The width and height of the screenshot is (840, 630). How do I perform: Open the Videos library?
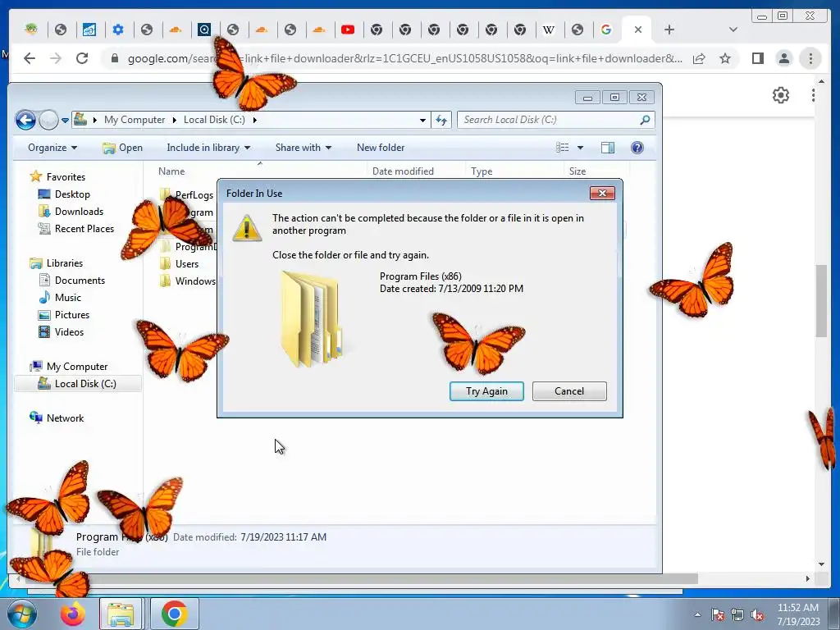pos(61,332)
